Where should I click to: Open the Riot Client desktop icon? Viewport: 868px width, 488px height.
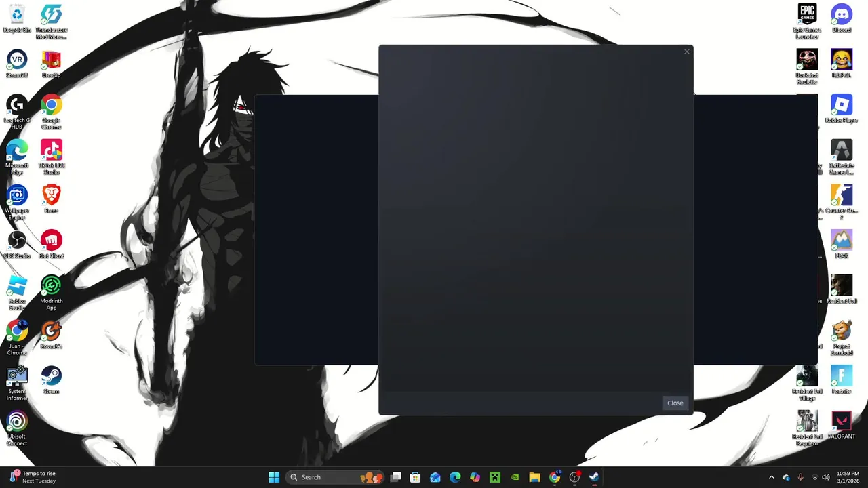click(52, 245)
